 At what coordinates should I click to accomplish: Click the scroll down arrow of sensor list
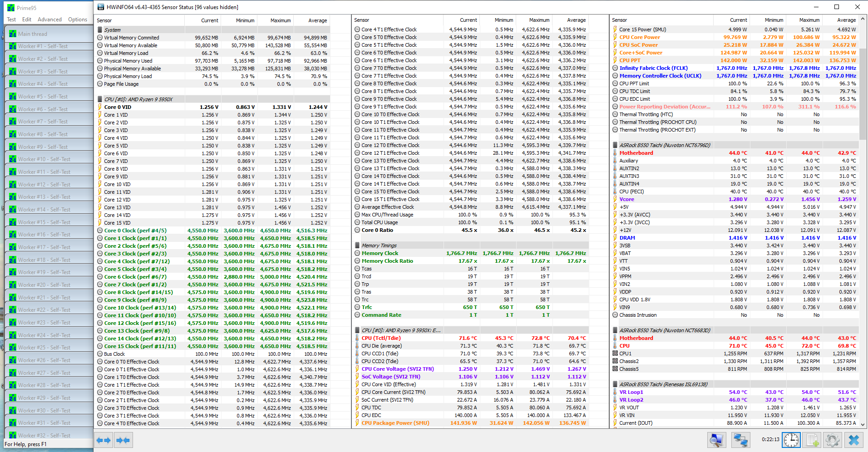coord(863,425)
